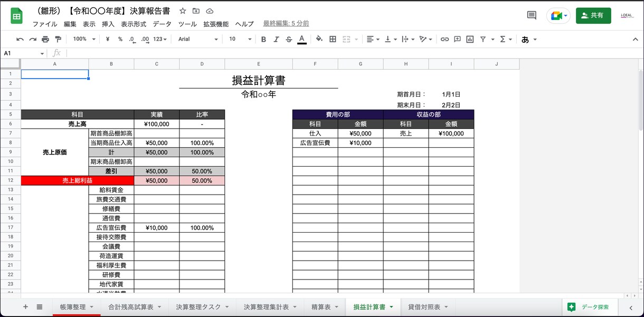Insert a chart icon
This screenshot has height=317, width=644.
[470, 39]
